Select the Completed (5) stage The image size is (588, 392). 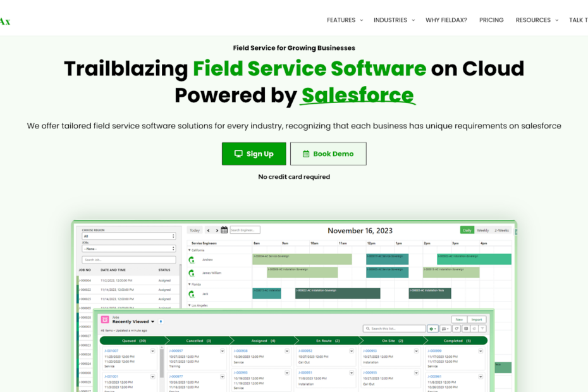(x=457, y=341)
